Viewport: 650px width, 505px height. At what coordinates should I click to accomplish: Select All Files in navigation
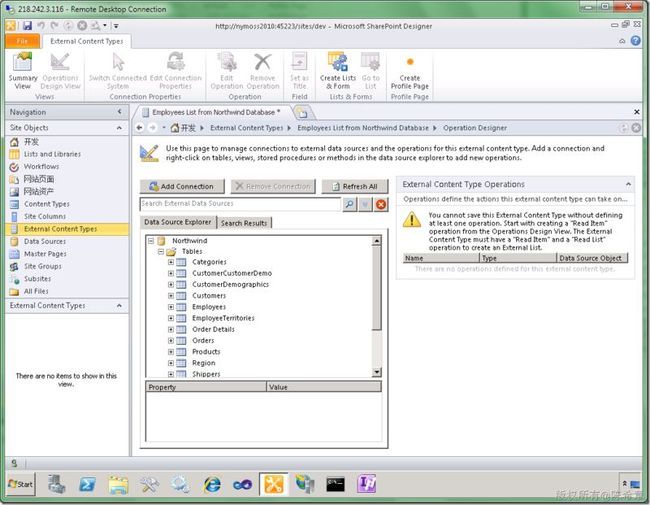point(36,291)
